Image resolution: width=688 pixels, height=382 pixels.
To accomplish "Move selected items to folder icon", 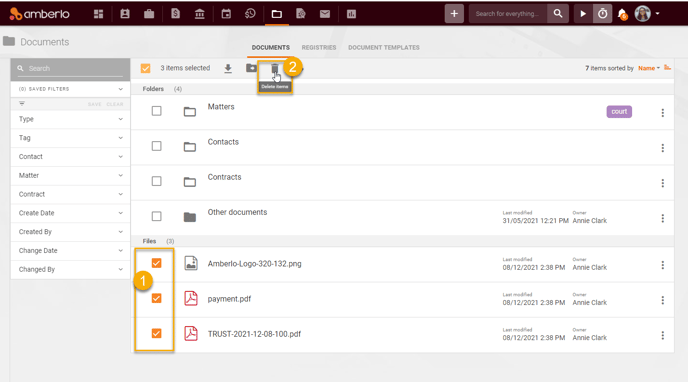I will 251,68.
